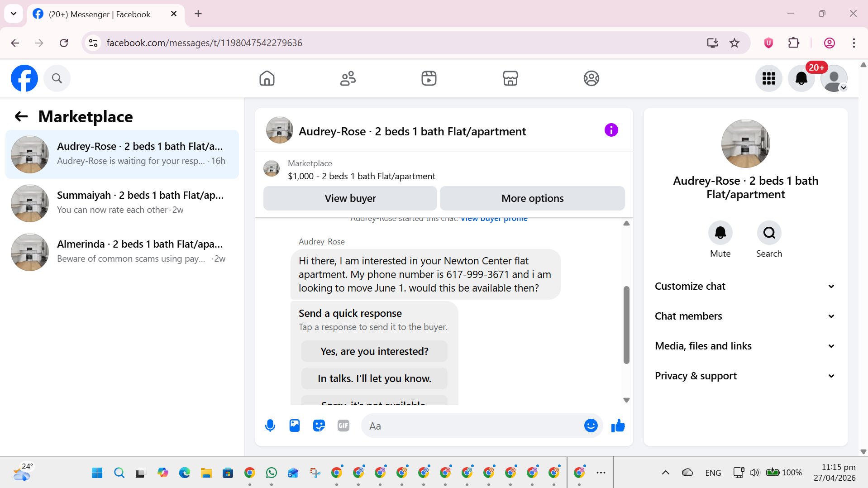
Task: Show hidden system tray icons chevron
Action: (666, 473)
